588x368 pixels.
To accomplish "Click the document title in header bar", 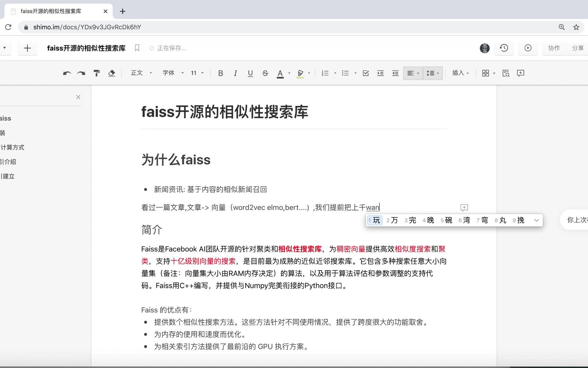I will [86, 48].
